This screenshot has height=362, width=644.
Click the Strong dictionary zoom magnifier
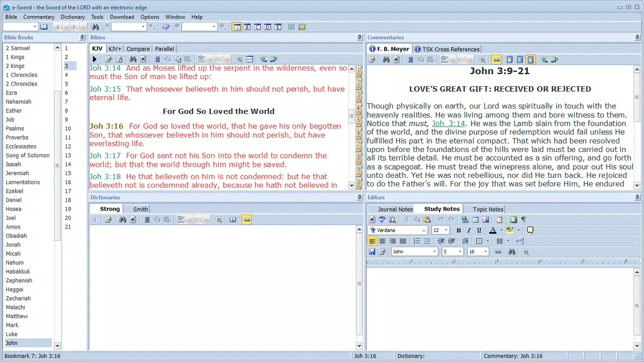(219, 219)
